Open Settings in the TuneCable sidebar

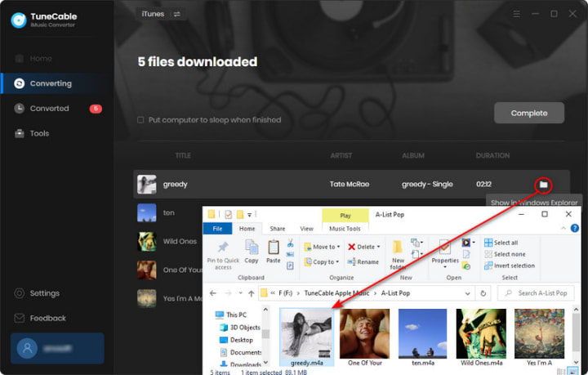click(x=37, y=293)
